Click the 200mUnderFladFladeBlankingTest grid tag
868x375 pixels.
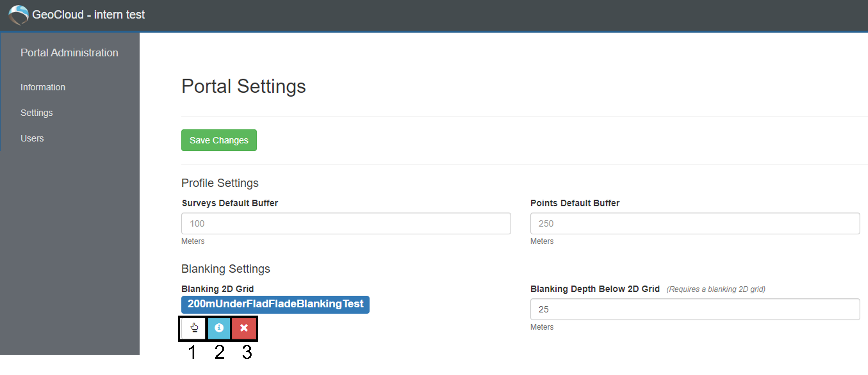coord(275,304)
